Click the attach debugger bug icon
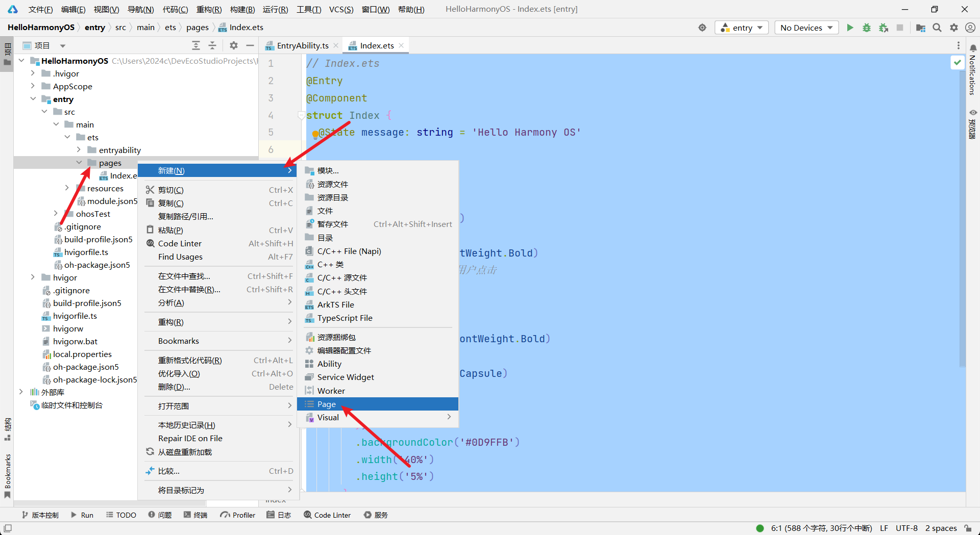This screenshot has height=535, width=980. click(884, 28)
